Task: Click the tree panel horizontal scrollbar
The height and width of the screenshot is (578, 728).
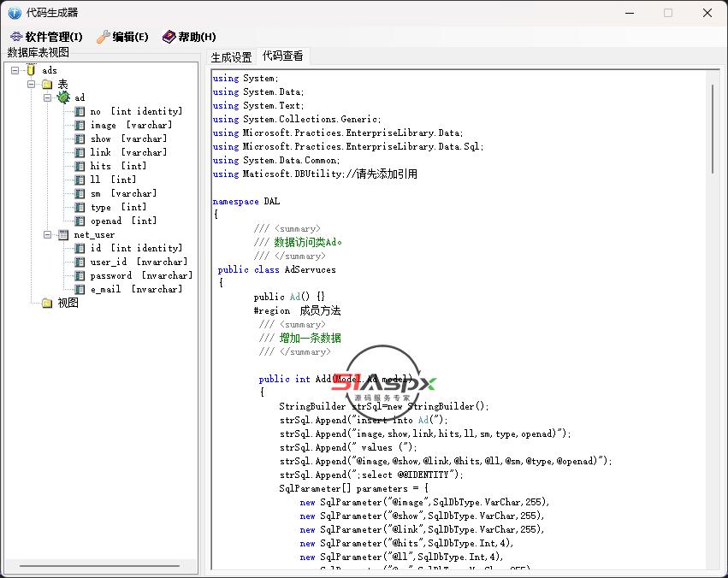Action: 99,566
